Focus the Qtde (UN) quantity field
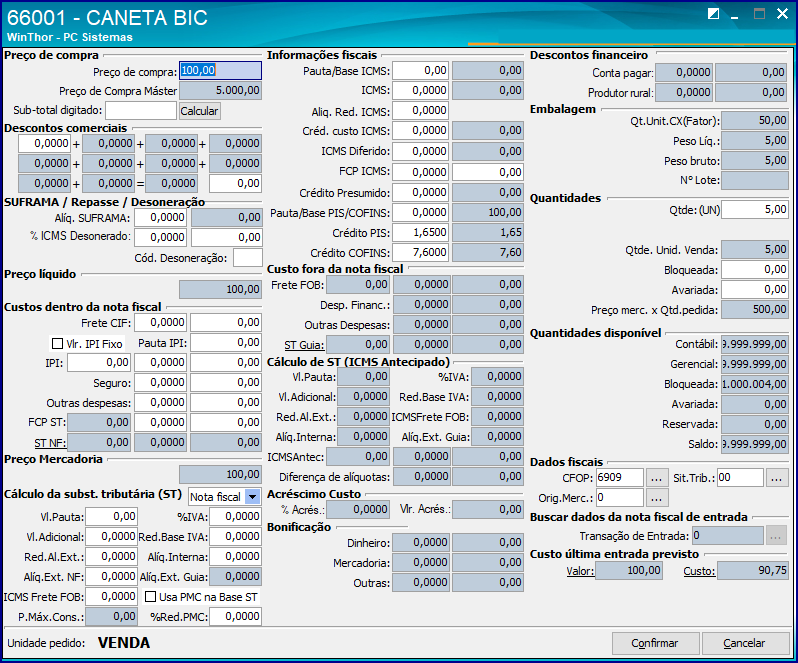 click(x=755, y=210)
